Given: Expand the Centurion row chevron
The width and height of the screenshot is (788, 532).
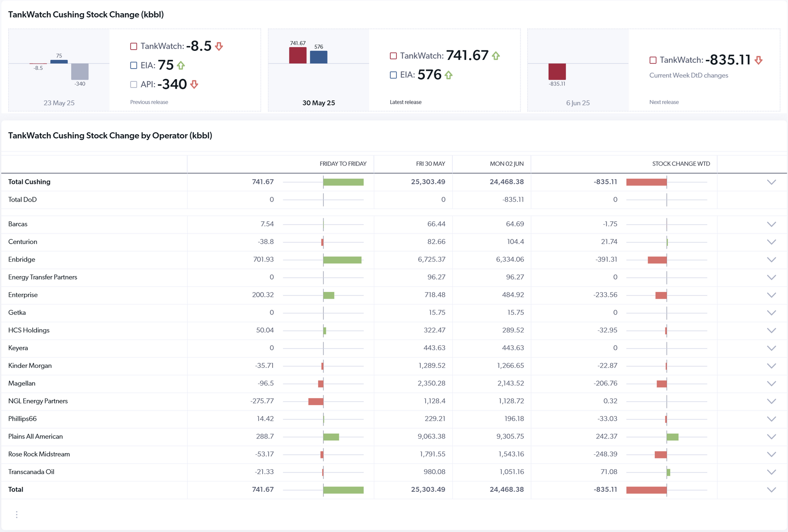Looking at the screenshot, I should [x=772, y=242].
